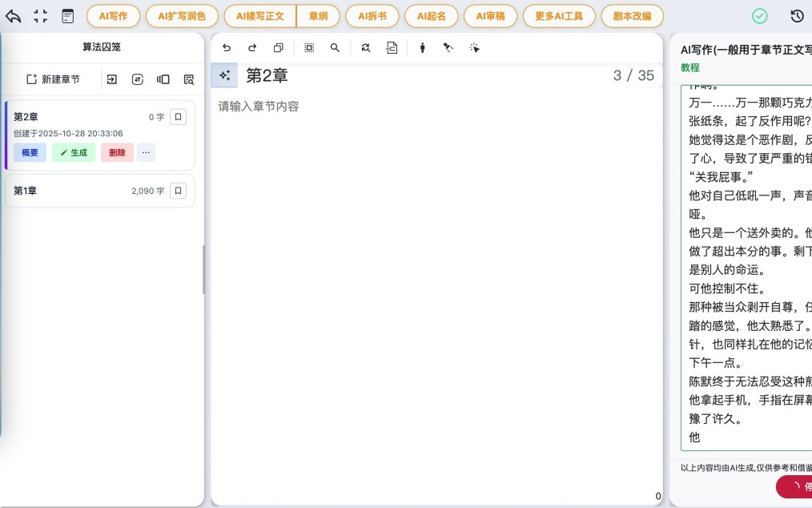Click the column layout icon in chapter sidebar
Viewport: 812px width, 508px height.
pos(163,79)
